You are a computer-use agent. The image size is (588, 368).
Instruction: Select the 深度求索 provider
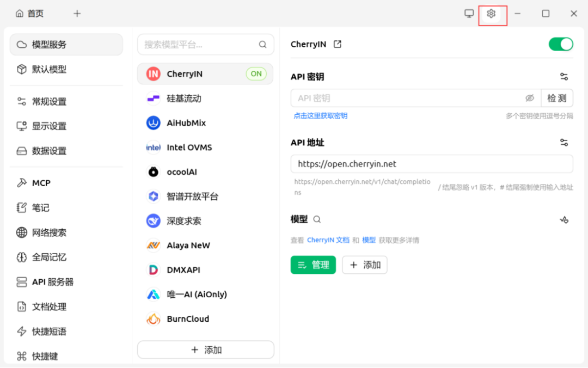[x=205, y=221]
